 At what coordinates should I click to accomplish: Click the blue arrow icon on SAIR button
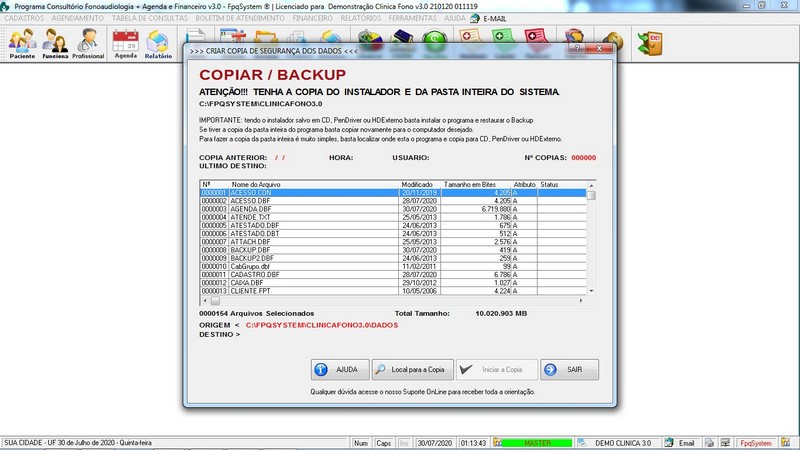[551, 369]
